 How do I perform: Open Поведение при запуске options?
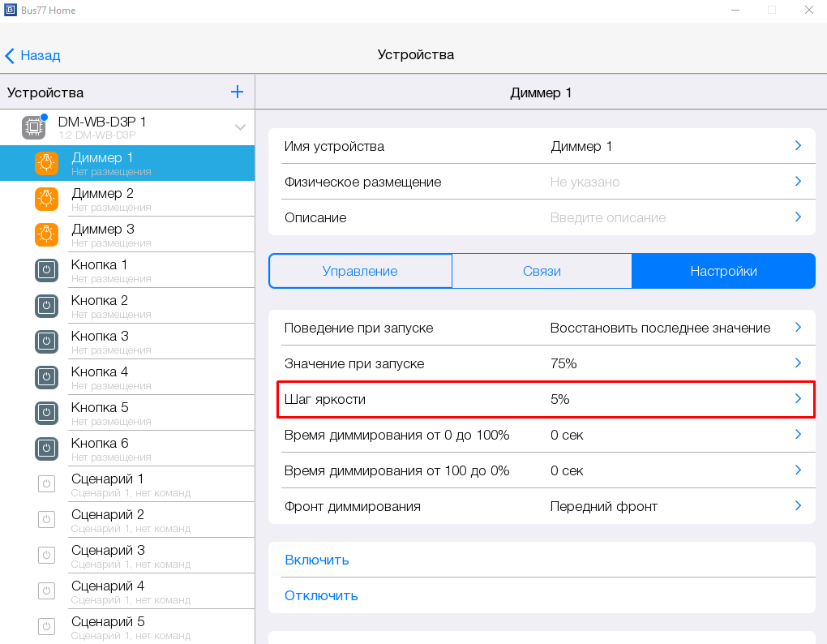(x=798, y=328)
